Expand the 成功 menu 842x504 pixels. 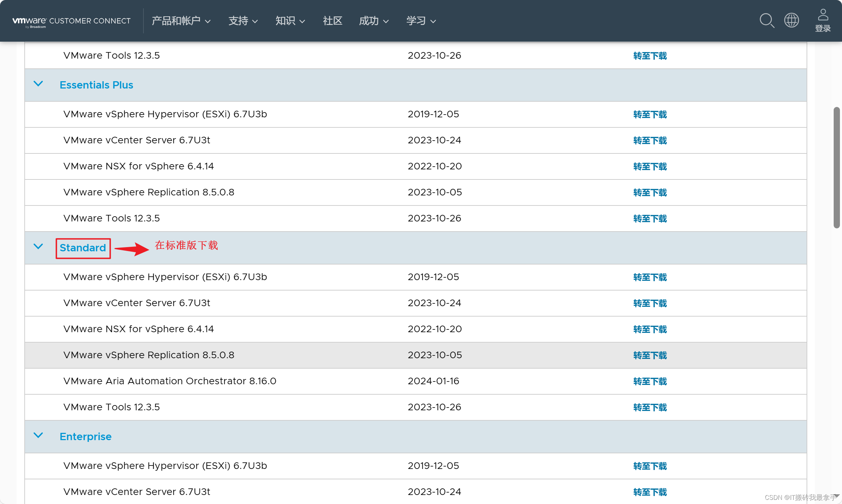(374, 21)
